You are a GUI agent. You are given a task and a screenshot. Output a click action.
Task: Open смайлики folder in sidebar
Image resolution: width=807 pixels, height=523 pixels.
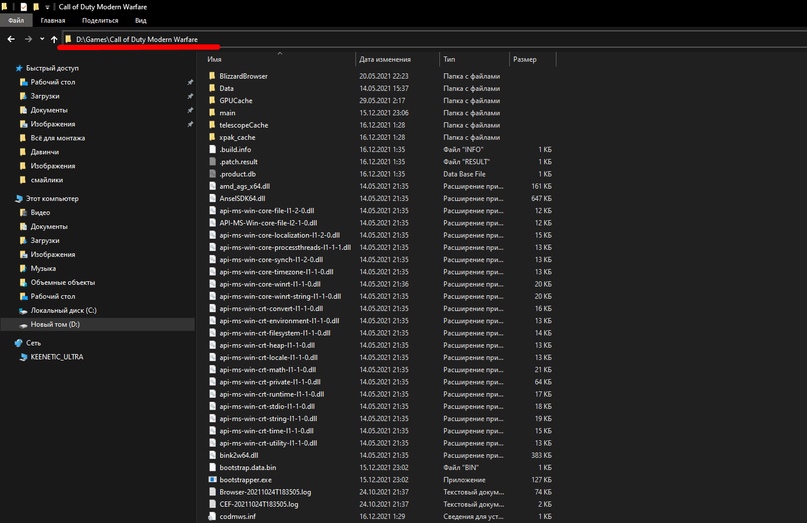click(x=46, y=180)
